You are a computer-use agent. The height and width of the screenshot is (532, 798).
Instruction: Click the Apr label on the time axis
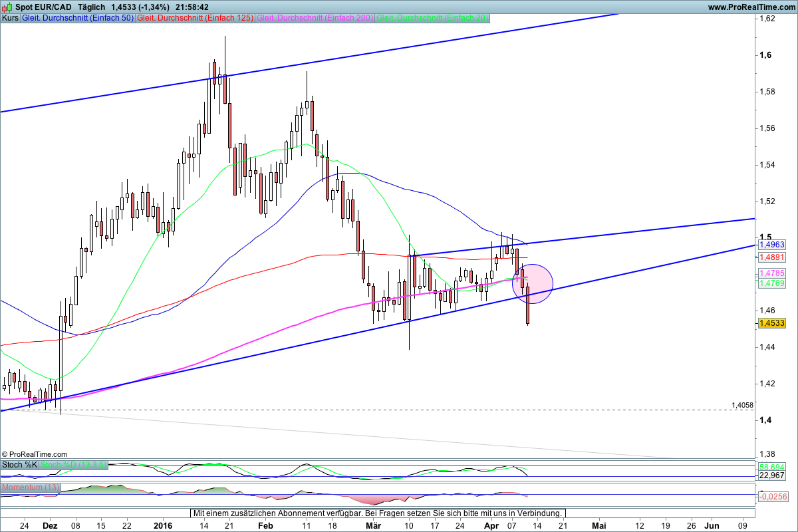[491, 525]
